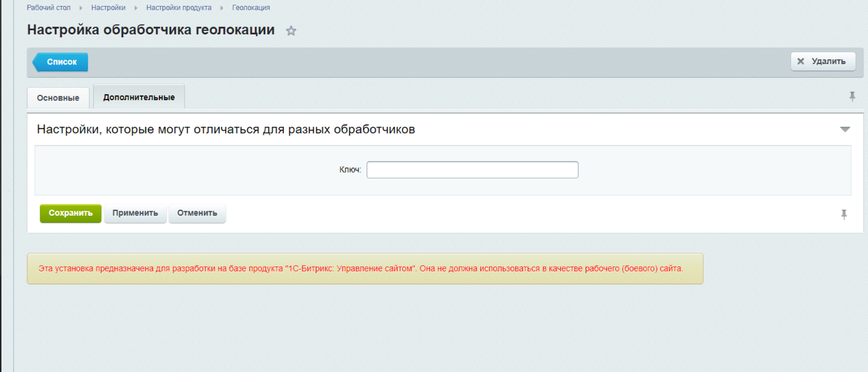Focus the Ключ input field
Image resolution: width=868 pixels, height=372 pixels.
click(x=472, y=170)
